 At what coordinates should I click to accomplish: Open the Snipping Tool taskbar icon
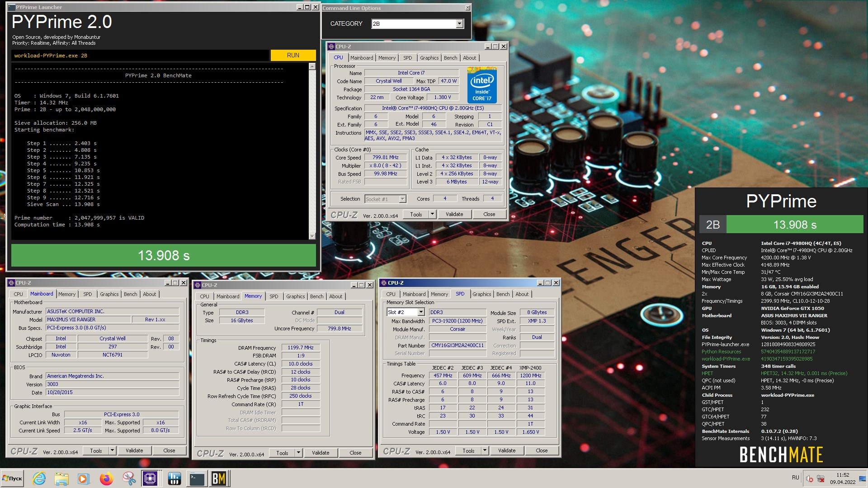128,478
